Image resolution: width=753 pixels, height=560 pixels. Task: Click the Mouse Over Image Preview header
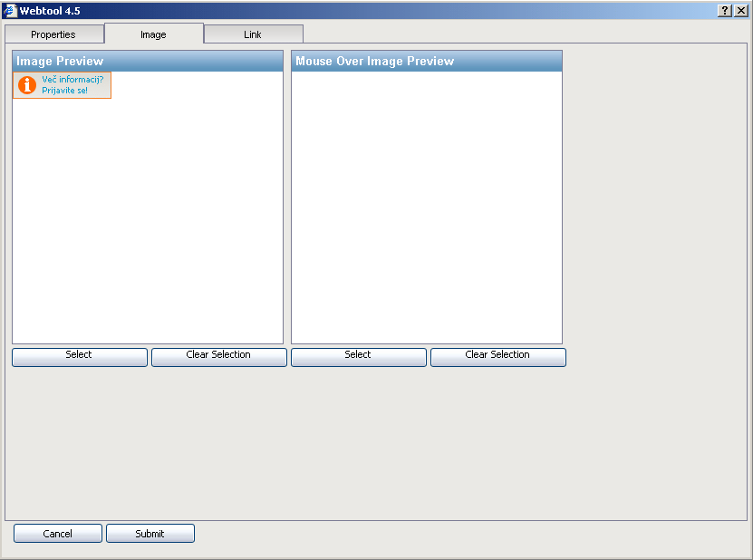click(x=427, y=61)
